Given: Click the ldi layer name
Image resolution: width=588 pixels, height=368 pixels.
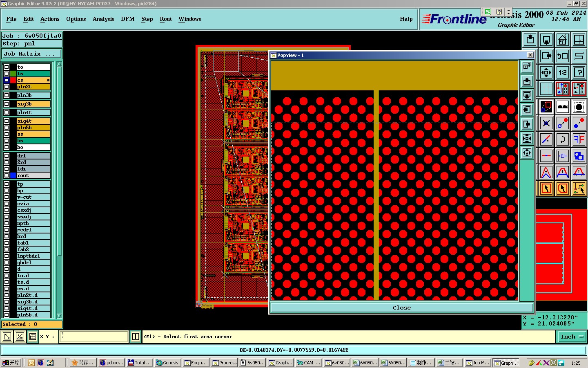Looking at the screenshot, I should 33,169.
